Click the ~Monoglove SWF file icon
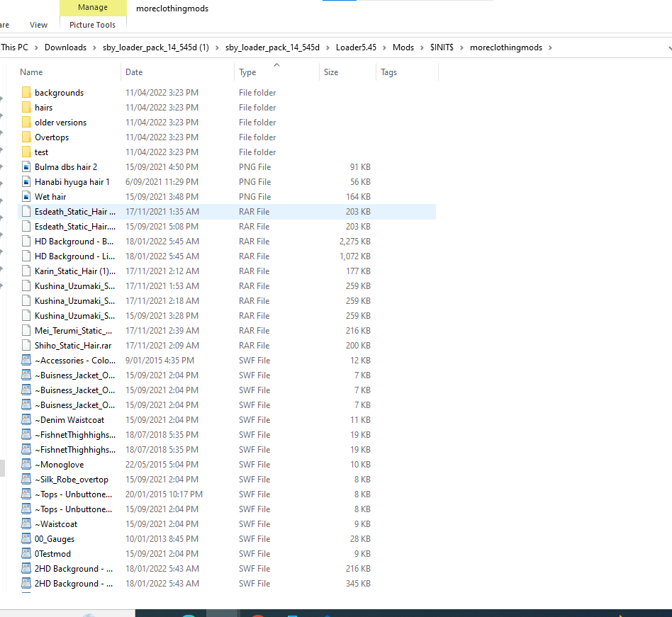The height and width of the screenshot is (617, 672). [x=26, y=465]
